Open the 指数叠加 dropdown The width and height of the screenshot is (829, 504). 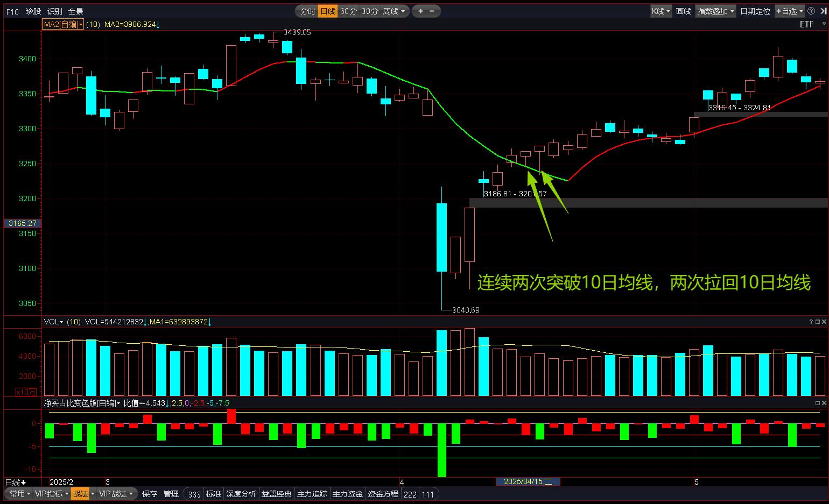[715, 11]
